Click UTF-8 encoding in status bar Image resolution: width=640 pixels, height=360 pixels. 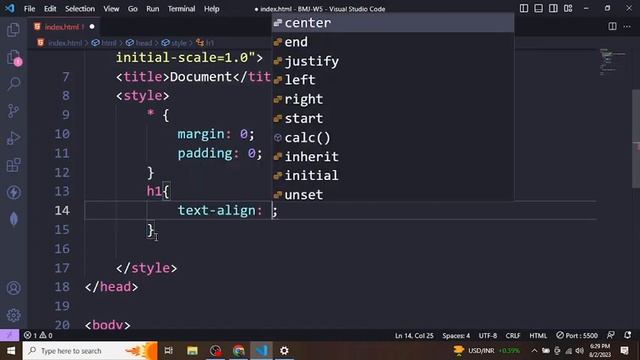click(488, 336)
